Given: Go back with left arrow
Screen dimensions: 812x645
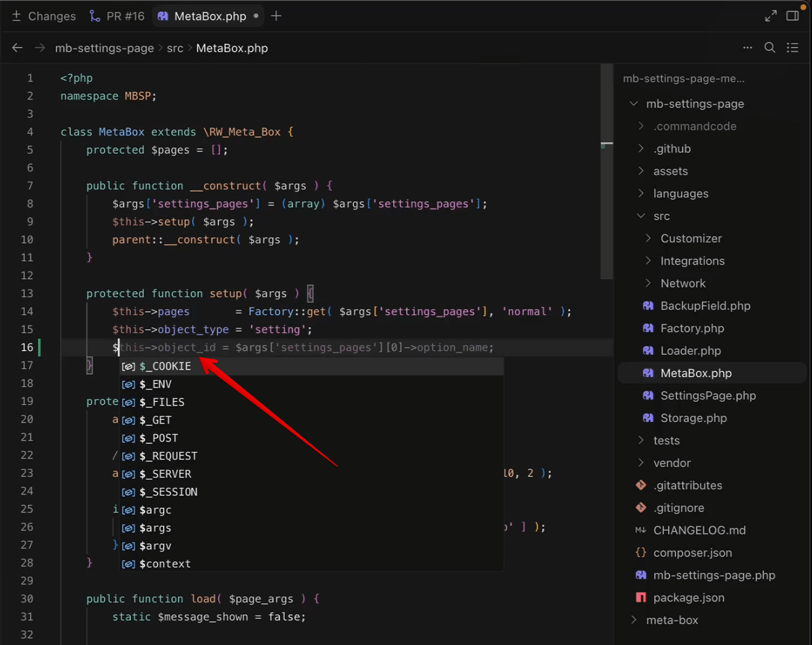Looking at the screenshot, I should tap(17, 48).
